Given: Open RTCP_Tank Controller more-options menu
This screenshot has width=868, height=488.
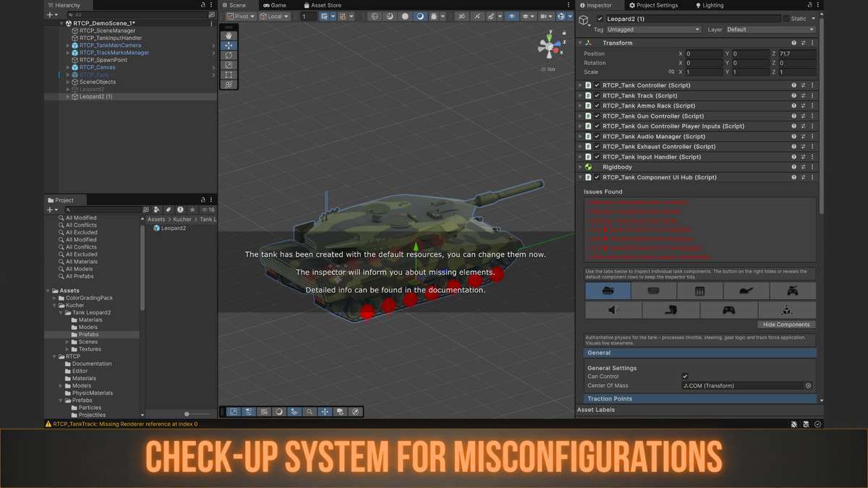Looking at the screenshot, I should click(x=812, y=85).
